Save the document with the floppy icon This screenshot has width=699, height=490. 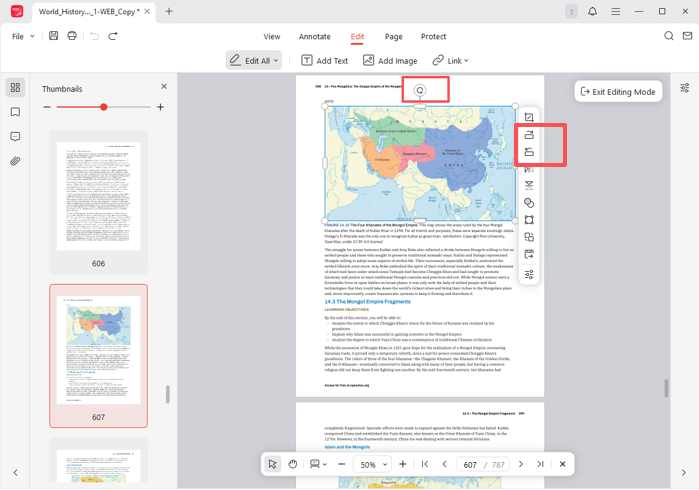pos(53,36)
